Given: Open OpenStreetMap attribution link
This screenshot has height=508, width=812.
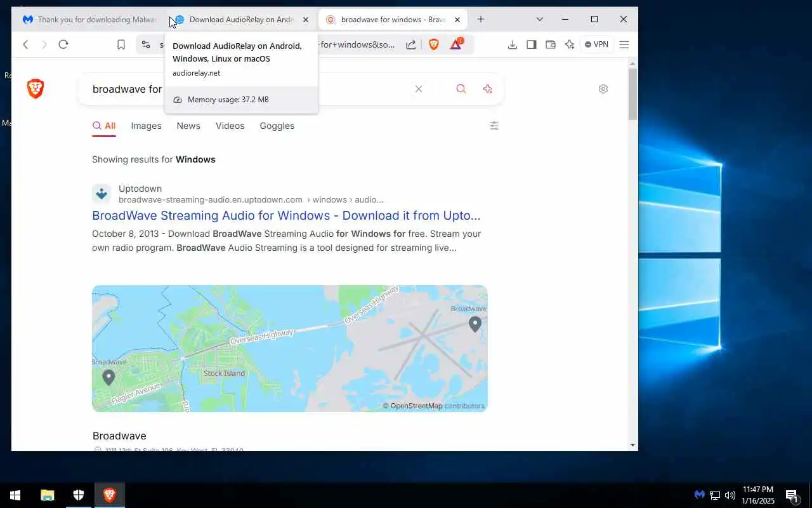Looking at the screenshot, I should [416, 406].
